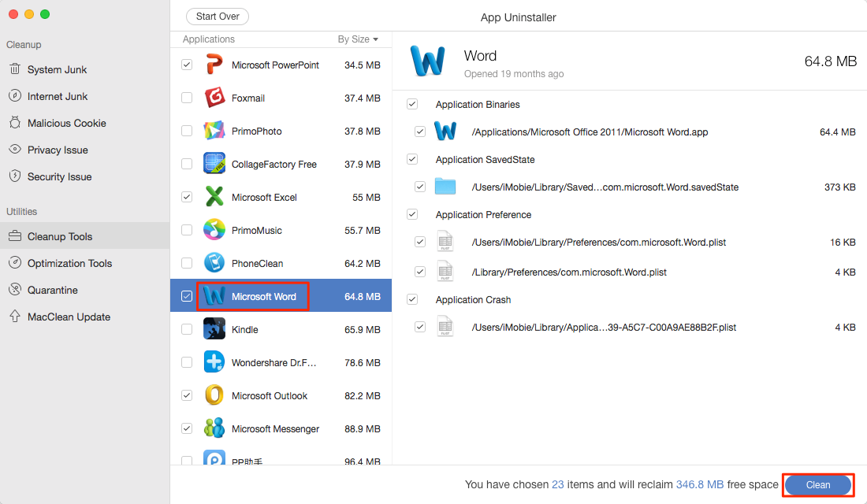Screen dimensions: 867x504
Task: Click the Wondershare Dr.Fone app icon
Action: click(x=214, y=362)
